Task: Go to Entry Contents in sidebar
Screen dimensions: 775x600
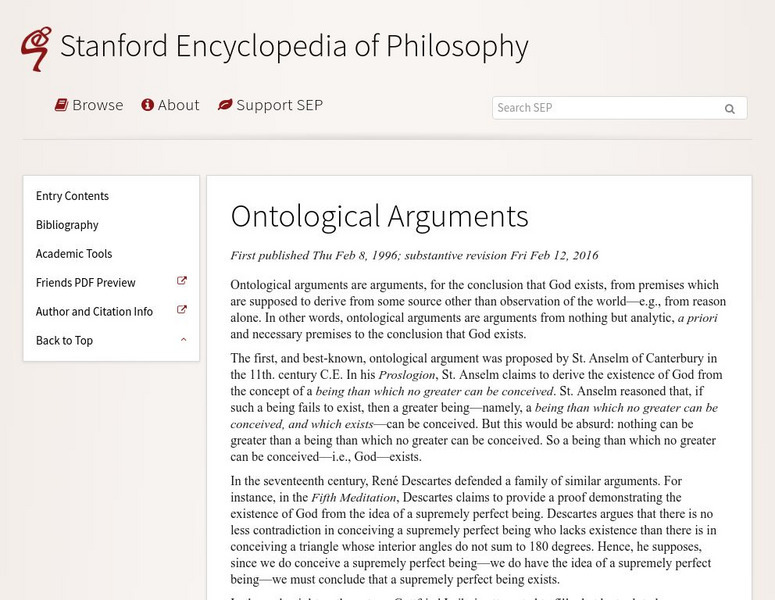Action: 72,196
